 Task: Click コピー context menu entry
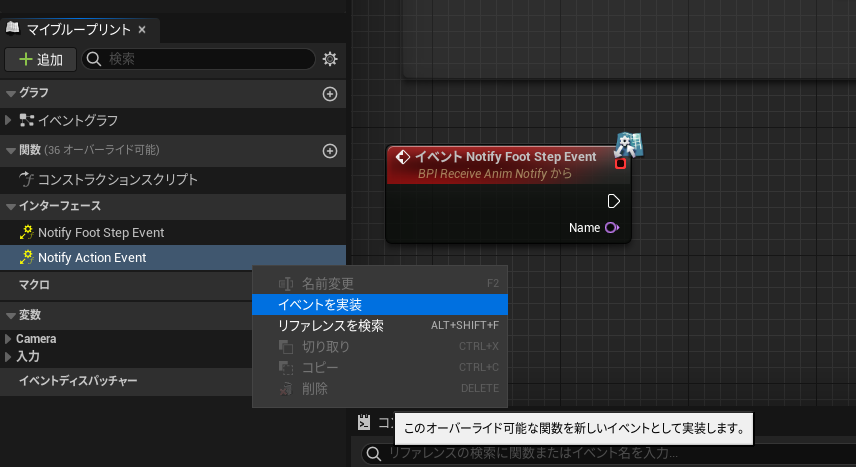380,368
